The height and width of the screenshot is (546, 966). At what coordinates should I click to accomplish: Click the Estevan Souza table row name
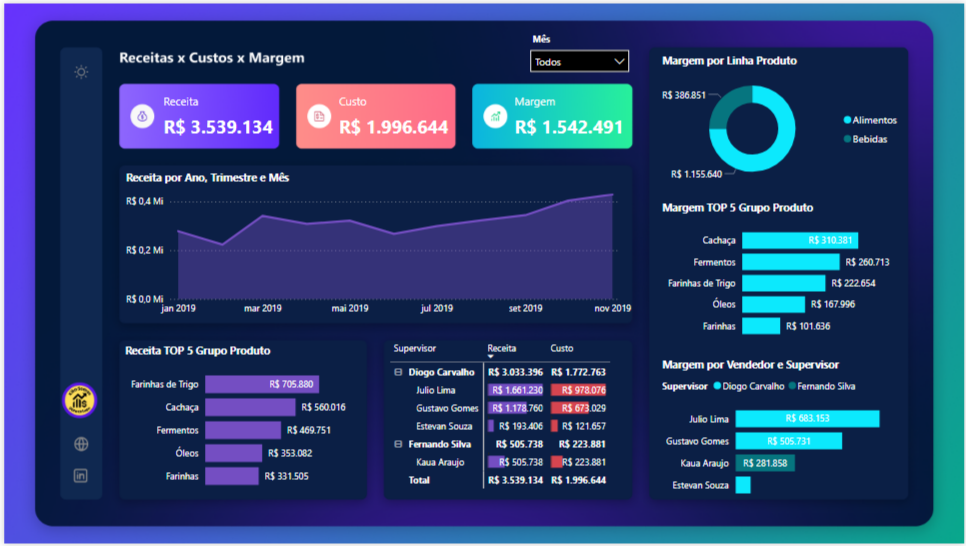tap(444, 426)
